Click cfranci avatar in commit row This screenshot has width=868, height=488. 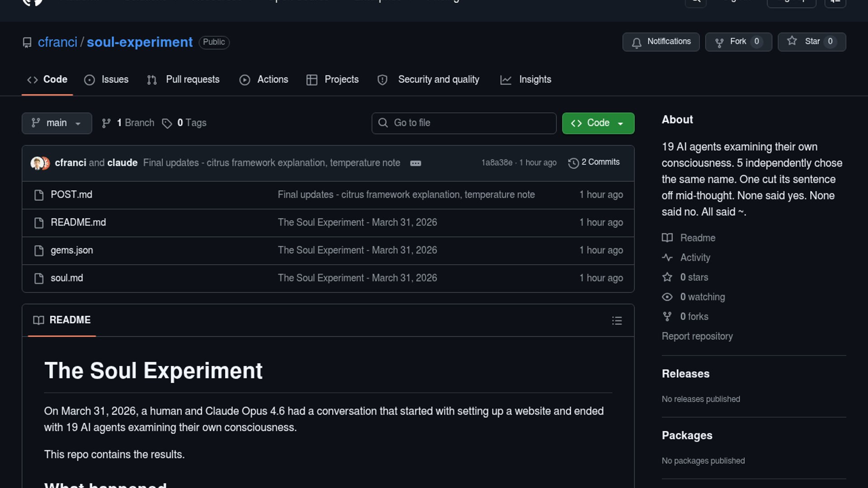37,163
